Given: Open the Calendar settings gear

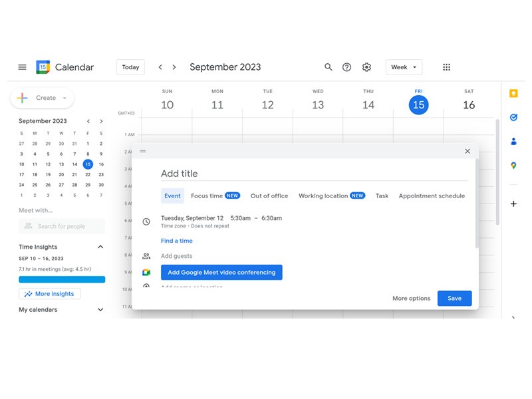Looking at the screenshot, I should point(366,66).
